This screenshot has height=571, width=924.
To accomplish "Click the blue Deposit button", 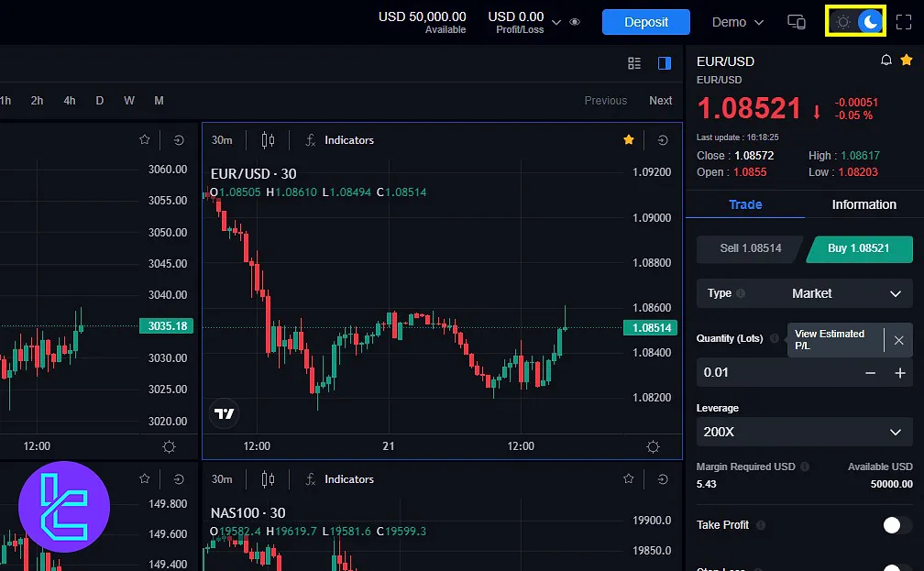I will coord(645,22).
